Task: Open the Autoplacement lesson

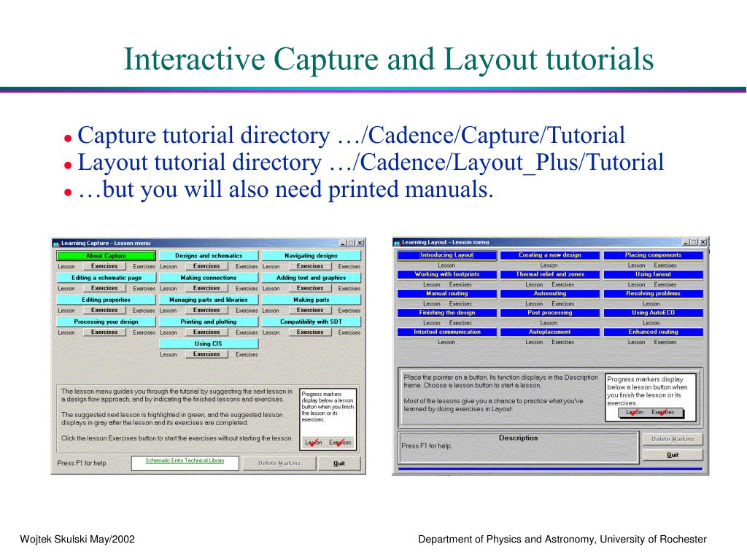Action: 550,332
